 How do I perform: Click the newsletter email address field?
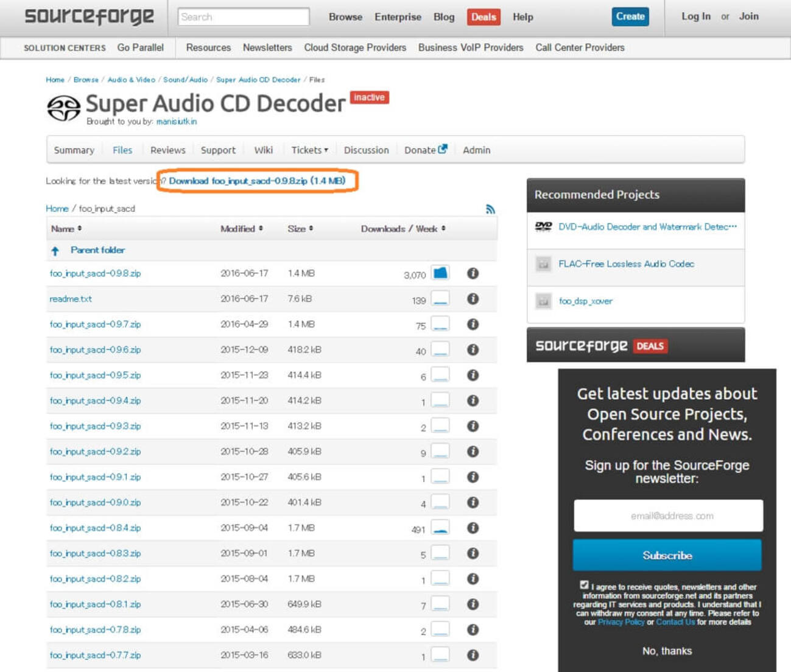(668, 516)
